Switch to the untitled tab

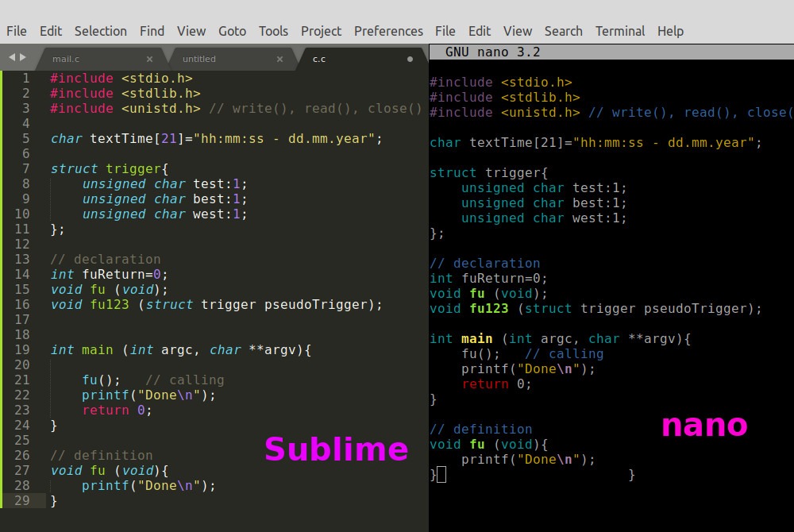(x=199, y=59)
